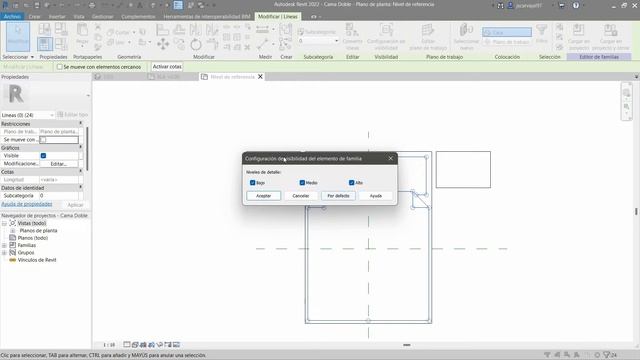Switch to the Crear ribbon tab
The width and height of the screenshot is (640, 360).
coord(34,17)
